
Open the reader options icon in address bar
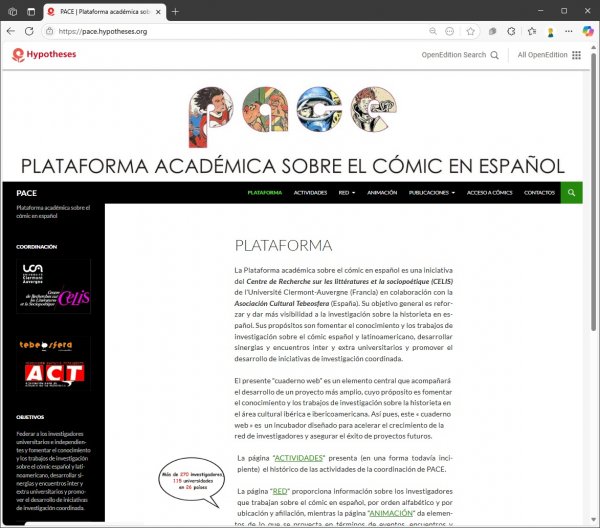coord(450,31)
